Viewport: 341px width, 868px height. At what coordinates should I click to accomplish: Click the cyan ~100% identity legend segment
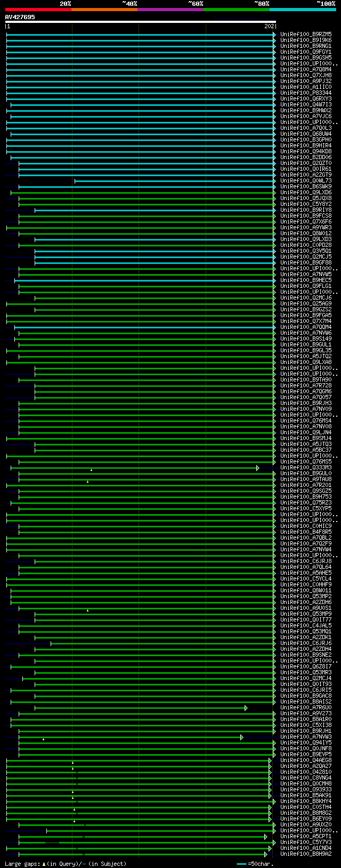(303, 10)
